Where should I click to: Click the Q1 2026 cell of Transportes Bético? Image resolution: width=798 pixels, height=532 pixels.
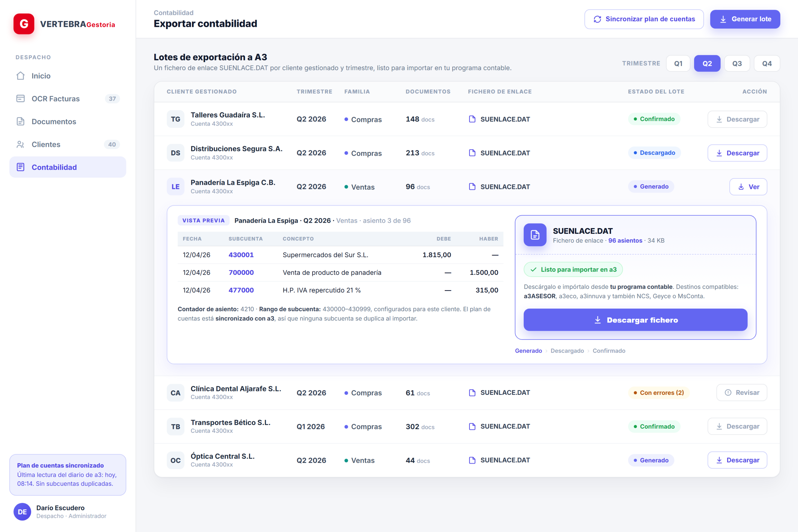point(310,426)
